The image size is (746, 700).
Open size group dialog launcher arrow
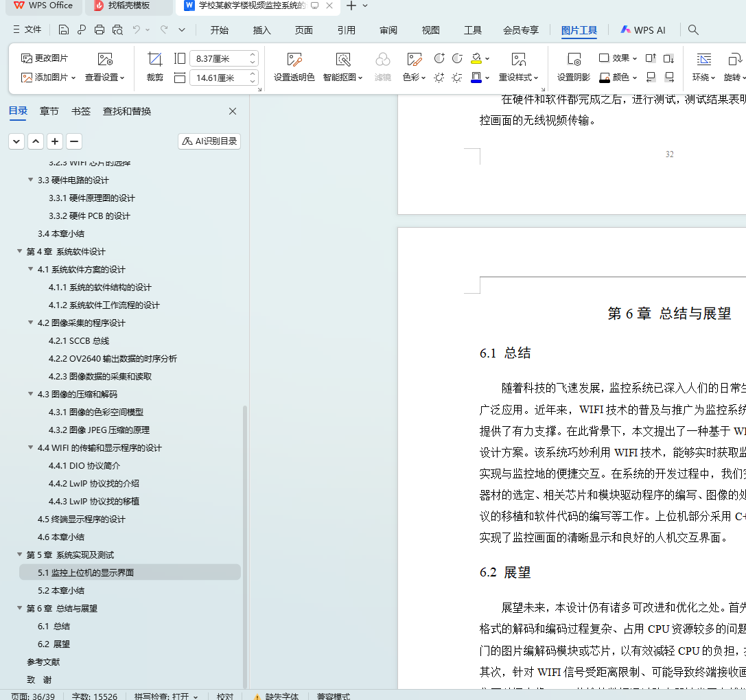(x=260, y=89)
